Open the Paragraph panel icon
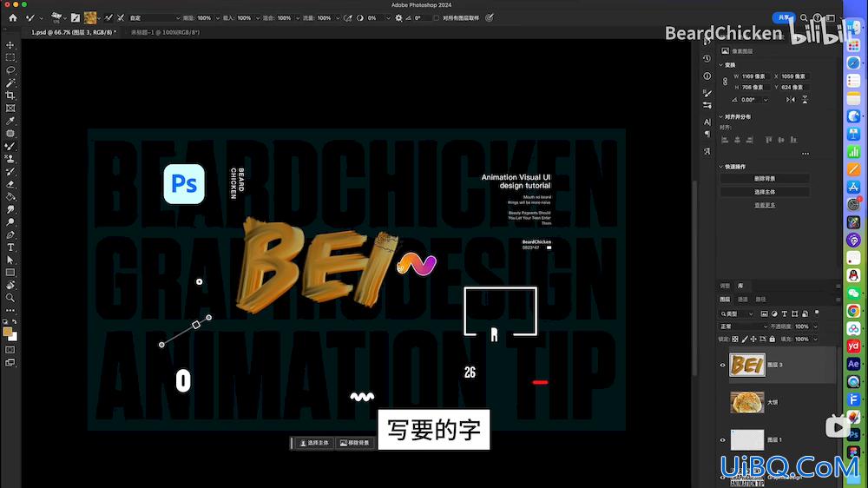Image resolution: width=868 pixels, height=488 pixels. (x=707, y=134)
